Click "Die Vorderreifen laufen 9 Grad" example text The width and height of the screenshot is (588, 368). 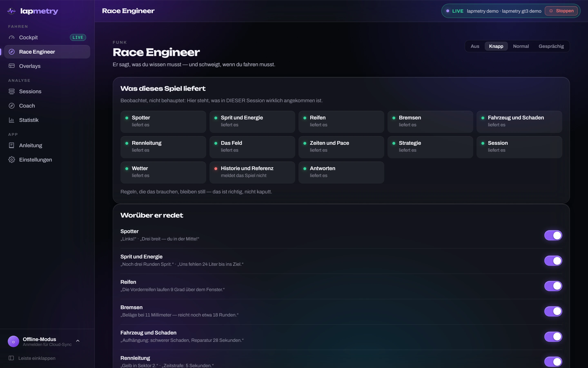(x=173, y=289)
